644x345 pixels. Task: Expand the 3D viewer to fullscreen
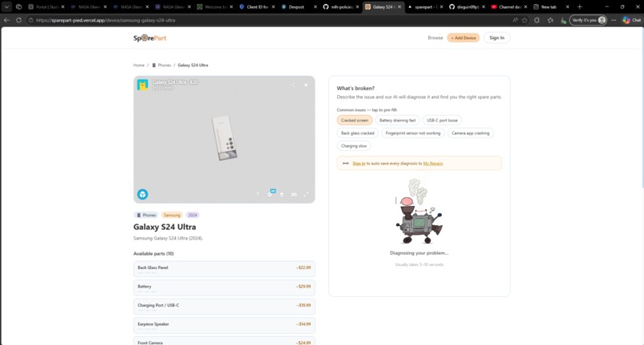(x=306, y=194)
